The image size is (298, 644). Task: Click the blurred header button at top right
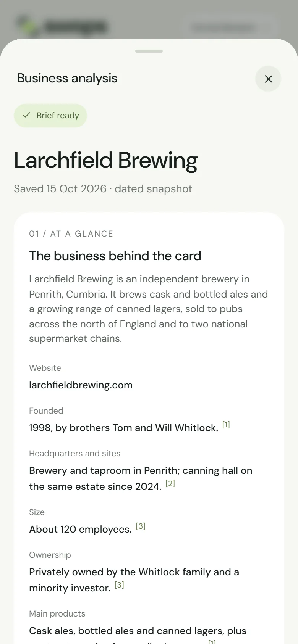(x=229, y=27)
